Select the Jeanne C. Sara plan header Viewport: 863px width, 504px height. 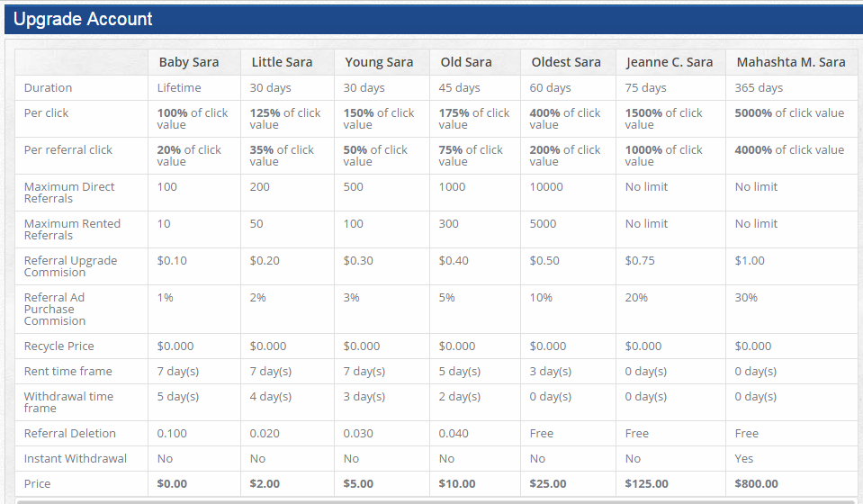coord(669,62)
